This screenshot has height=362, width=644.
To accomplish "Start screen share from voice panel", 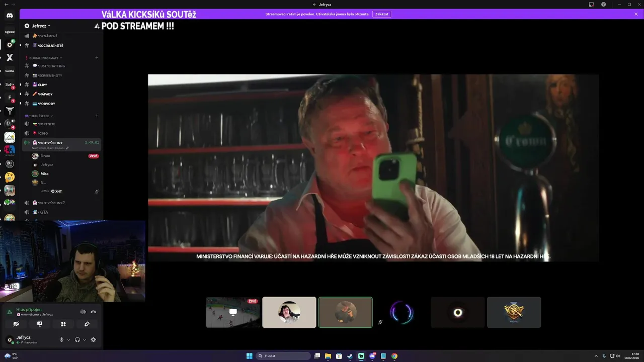I will click(x=40, y=324).
